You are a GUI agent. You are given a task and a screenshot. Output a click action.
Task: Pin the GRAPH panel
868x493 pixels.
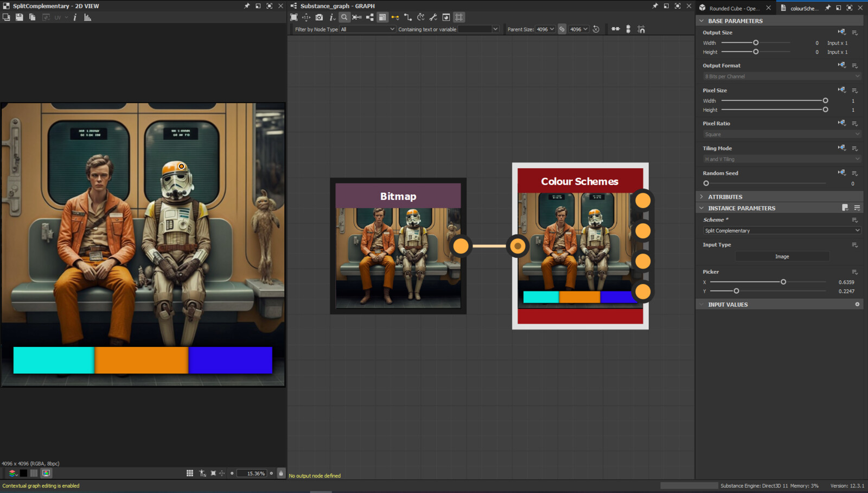(x=655, y=6)
